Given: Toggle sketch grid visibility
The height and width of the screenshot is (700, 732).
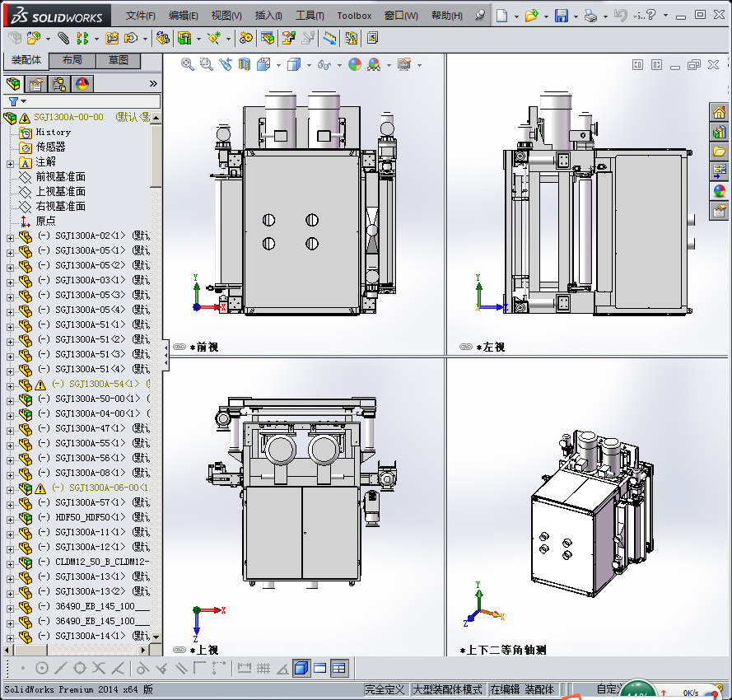Looking at the screenshot, I should click(263, 668).
